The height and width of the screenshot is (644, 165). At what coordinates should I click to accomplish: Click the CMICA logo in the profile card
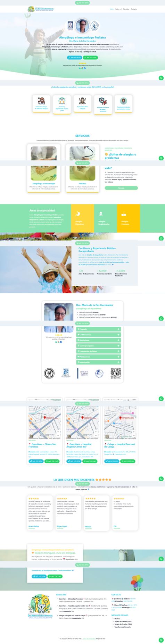pyautogui.click(x=66, y=373)
